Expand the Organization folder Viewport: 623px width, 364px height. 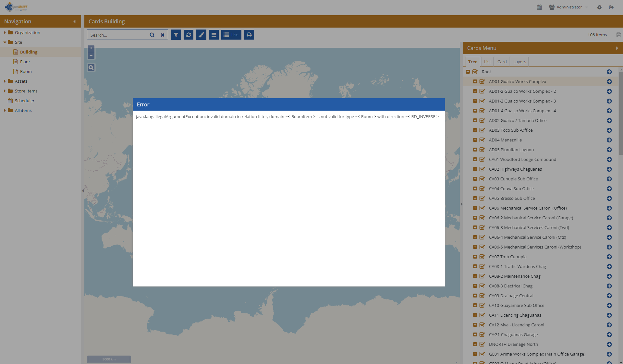[x=5, y=32]
